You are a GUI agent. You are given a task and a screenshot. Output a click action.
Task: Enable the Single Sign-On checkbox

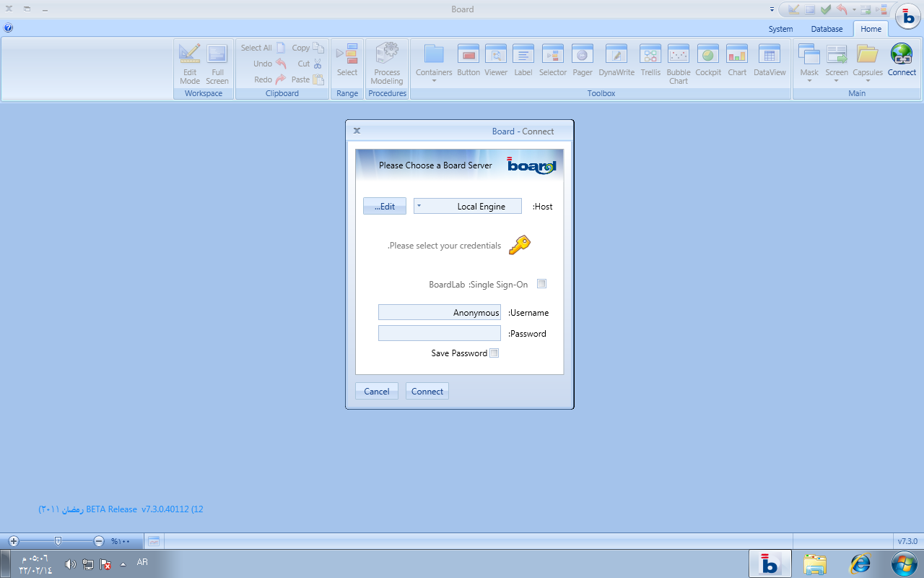[541, 284]
